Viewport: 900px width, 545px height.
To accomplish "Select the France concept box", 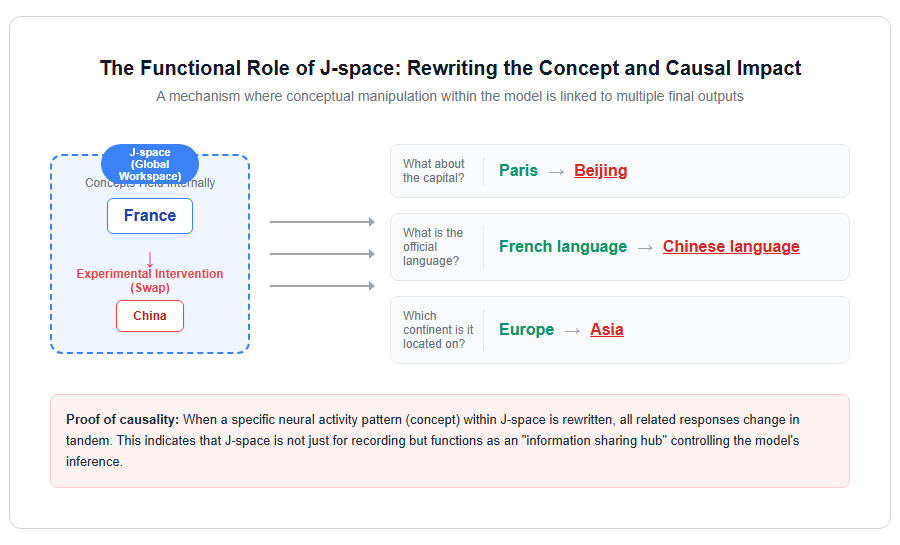I will [150, 216].
